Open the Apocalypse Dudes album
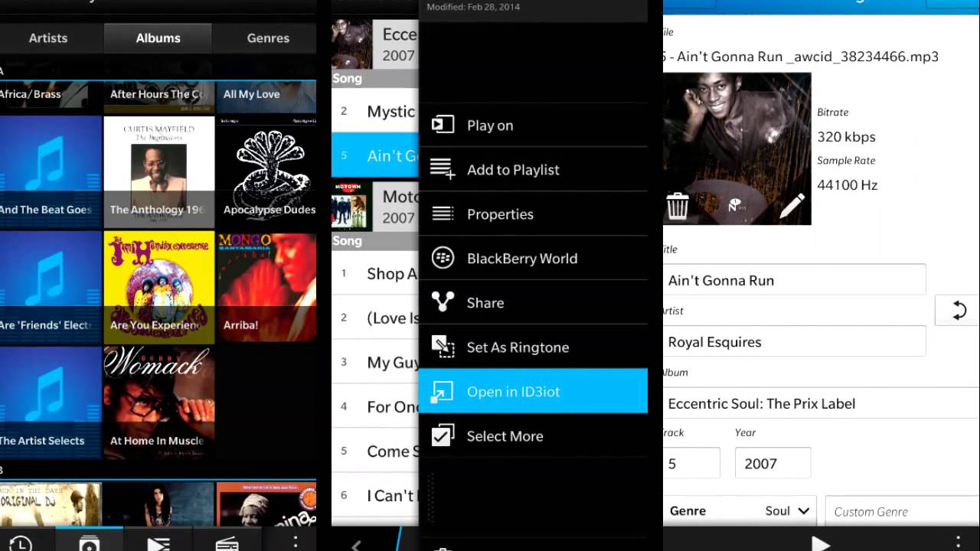Screen dimensions: 980x551 click(266, 172)
